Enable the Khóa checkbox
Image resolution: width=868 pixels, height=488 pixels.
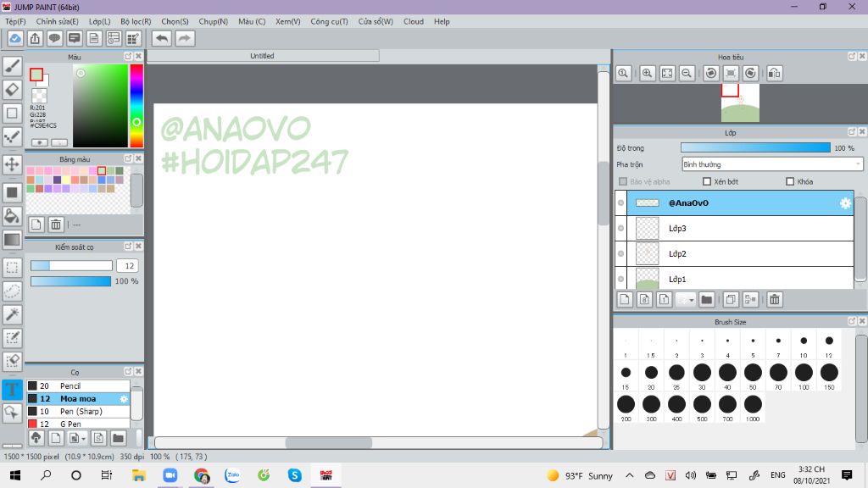click(790, 181)
